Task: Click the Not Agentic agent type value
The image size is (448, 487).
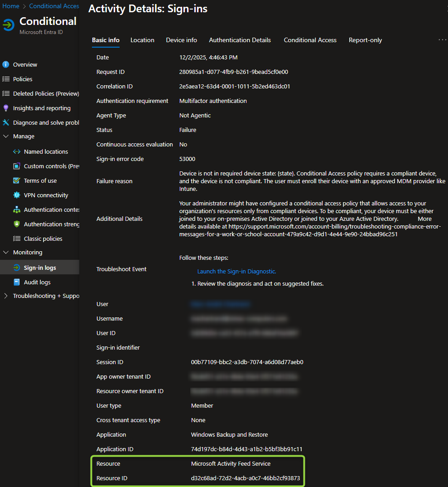Action: 195,115
